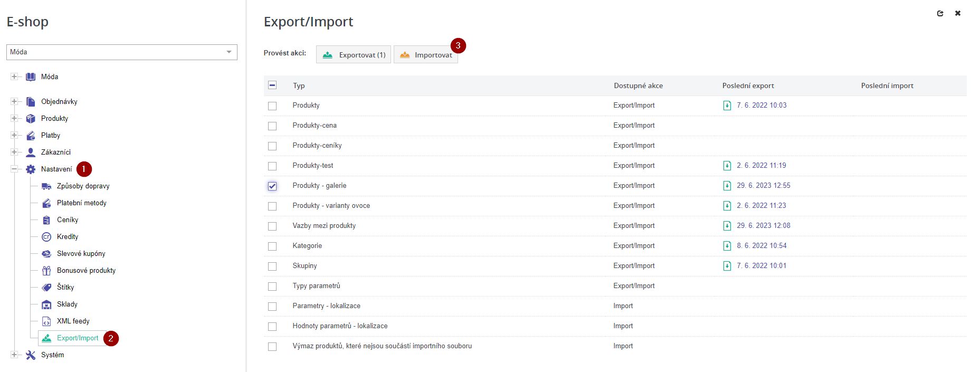Expand the Objednávky tree node
Viewport: 980px width, 372px height.
click(x=14, y=102)
